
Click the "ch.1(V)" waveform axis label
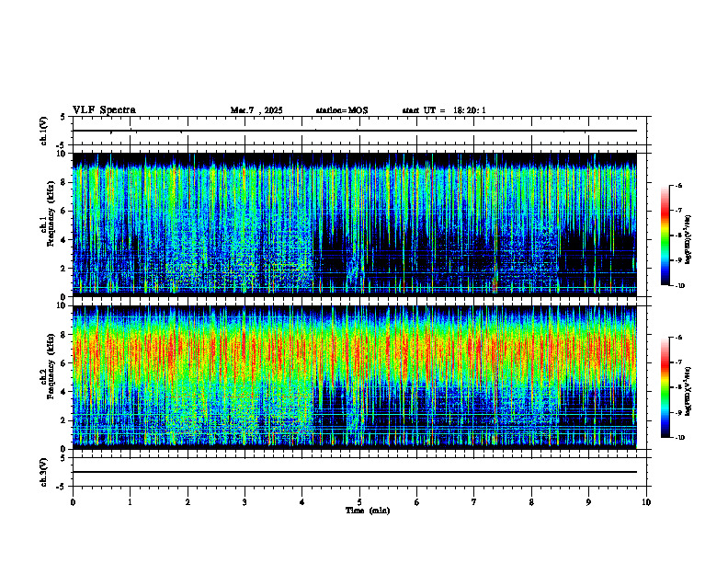coord(44,131)
